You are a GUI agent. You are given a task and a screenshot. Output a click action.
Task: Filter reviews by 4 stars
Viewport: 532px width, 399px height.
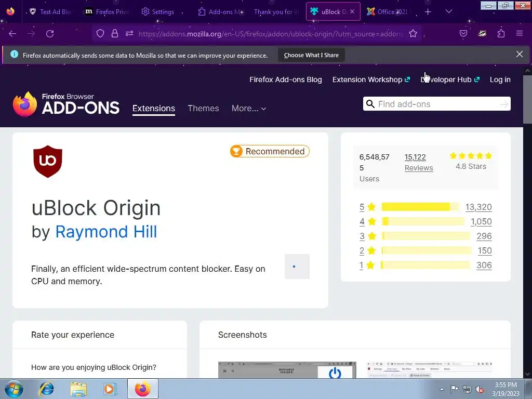tap(368, 221)
